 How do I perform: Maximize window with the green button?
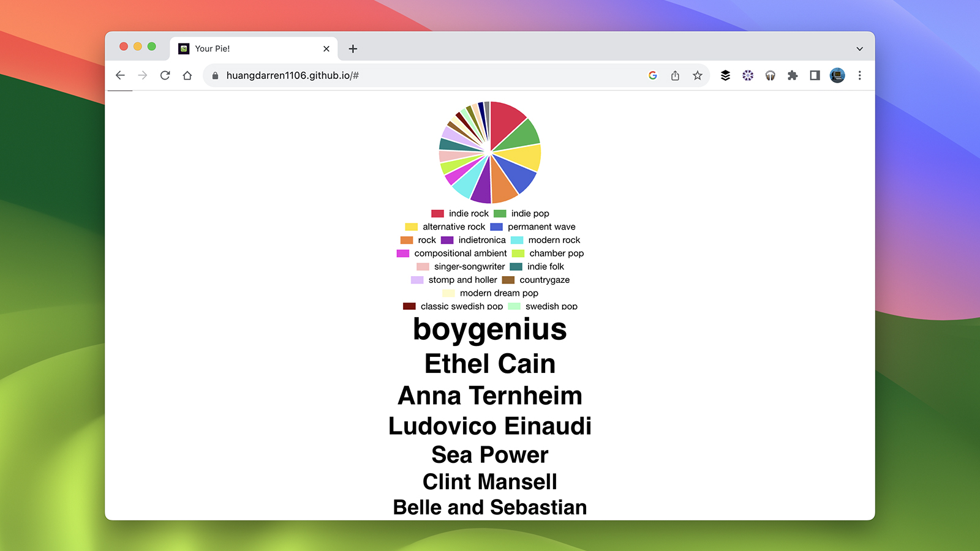[152, 47]
